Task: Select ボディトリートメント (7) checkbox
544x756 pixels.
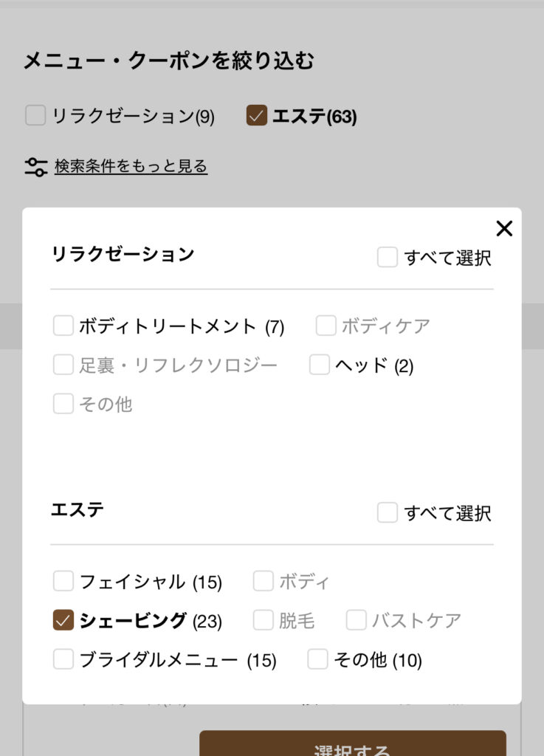Action: pyautogui.click(x=63, y=326)
